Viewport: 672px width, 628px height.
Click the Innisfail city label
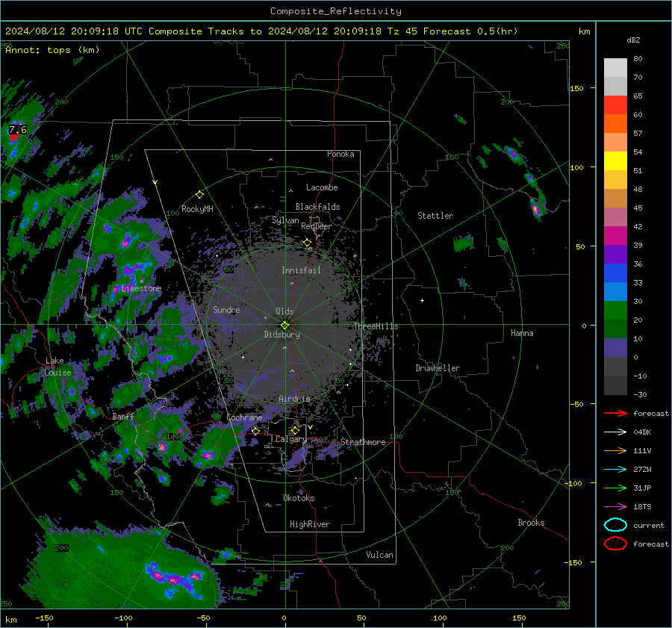(301, 270)
